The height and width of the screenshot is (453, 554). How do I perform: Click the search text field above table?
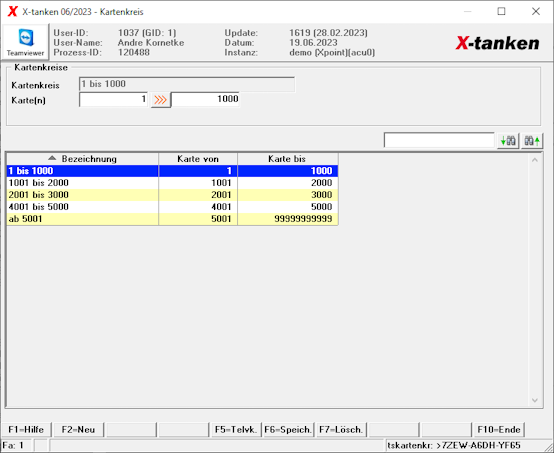(439, 140)
